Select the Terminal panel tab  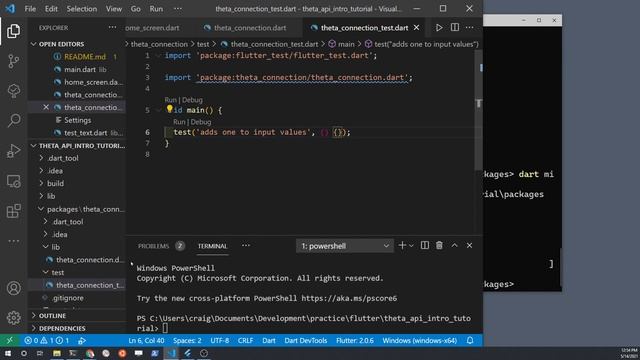point(212,246)
